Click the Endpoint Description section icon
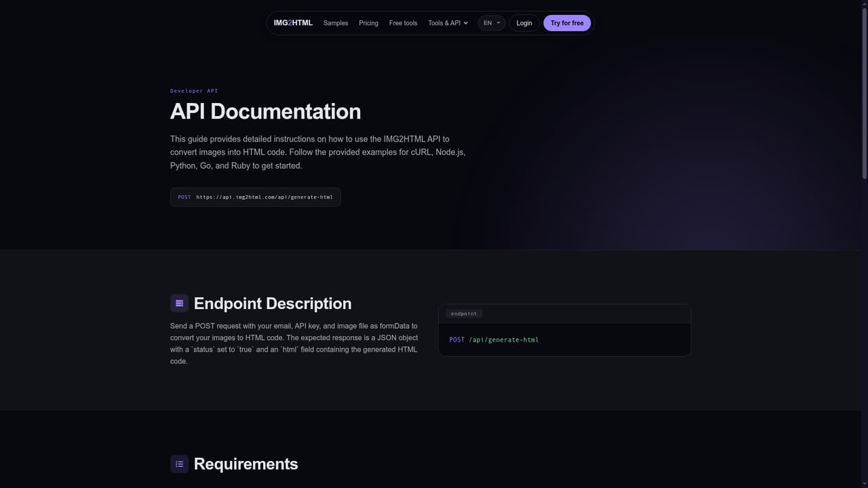868x488 pixels. [179, 303]
